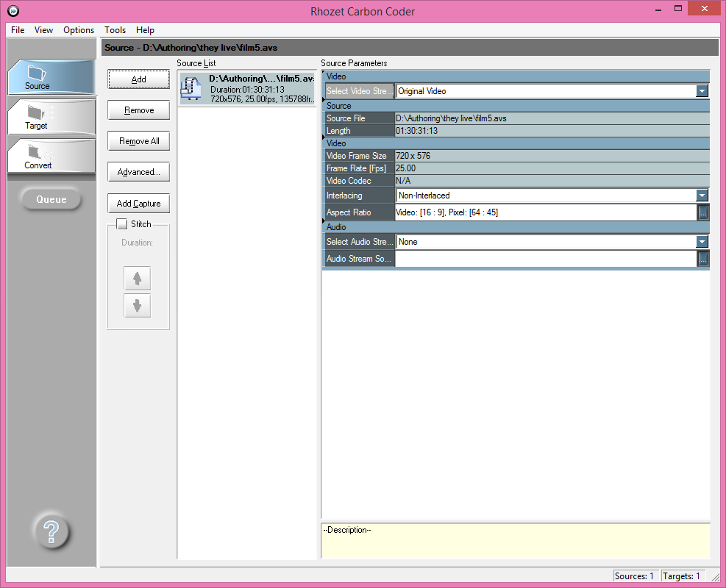Open the Interlacing dropdown
This screenshot has width=726, height=588.
point(702,196)
